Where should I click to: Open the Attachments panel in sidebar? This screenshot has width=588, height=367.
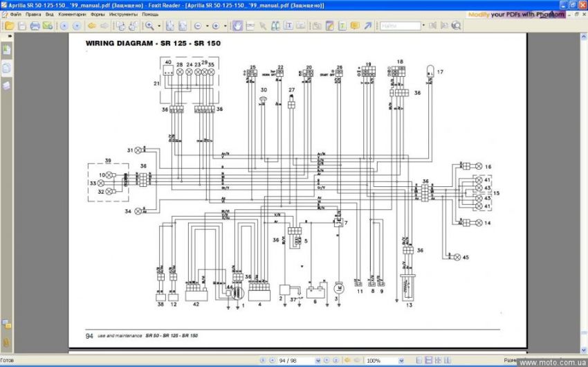pos(7,342)
